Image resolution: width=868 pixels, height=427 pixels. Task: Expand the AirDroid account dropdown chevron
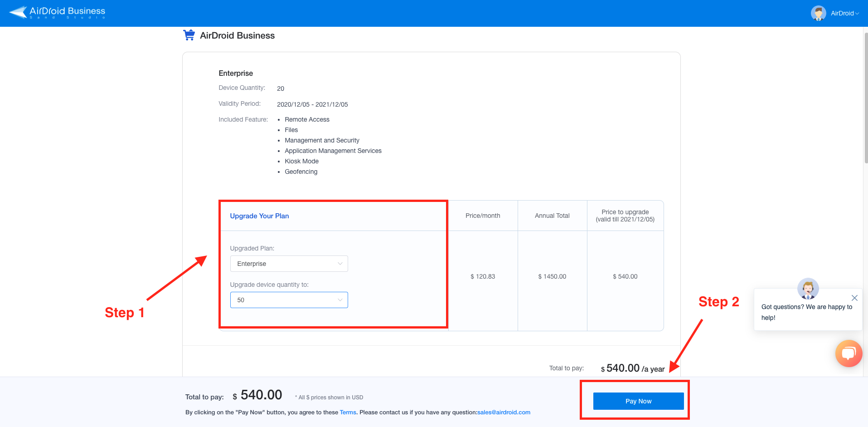(857, 14)
